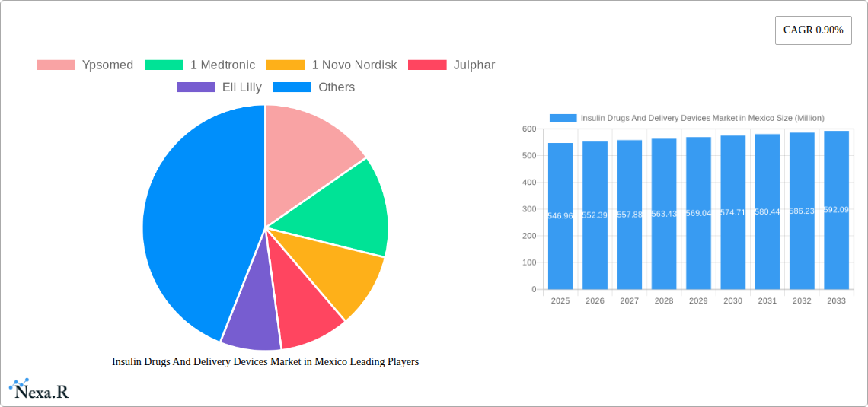The height and width of the screenshot is (407, 868).
Task: Click the CAGR 0.90% box
Action: pos(813,30)
